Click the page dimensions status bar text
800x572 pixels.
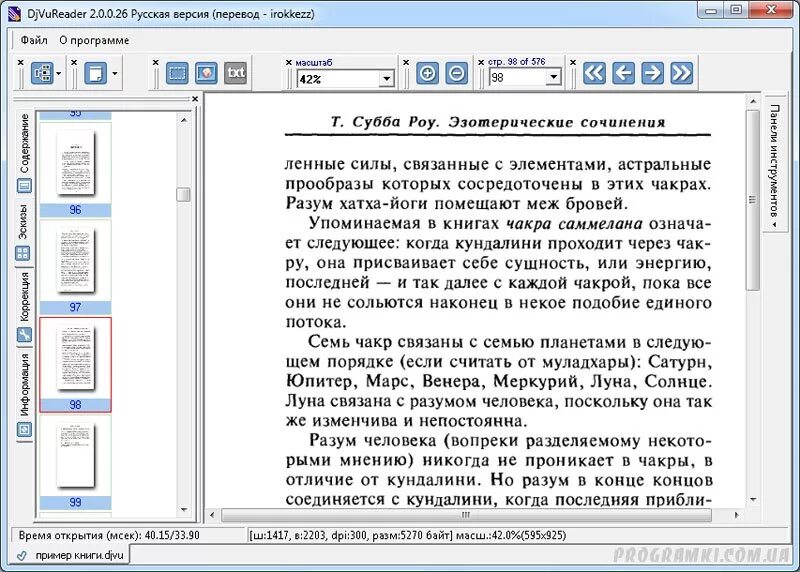pyautogui.click(x=407, y=535)
